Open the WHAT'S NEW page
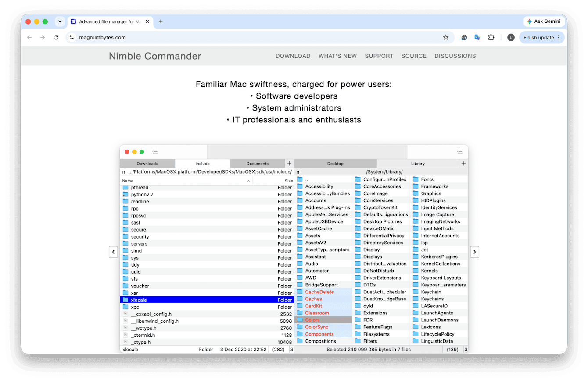 click(x=337, y=56)
